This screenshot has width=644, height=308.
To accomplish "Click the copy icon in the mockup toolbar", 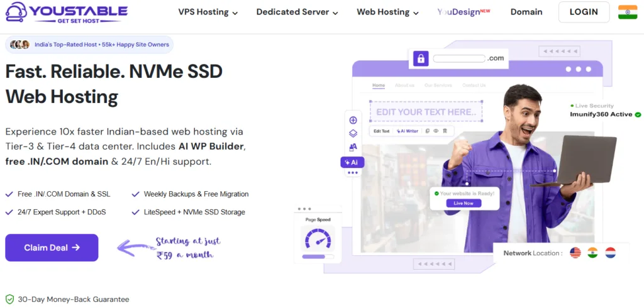I will pos(428,131).
